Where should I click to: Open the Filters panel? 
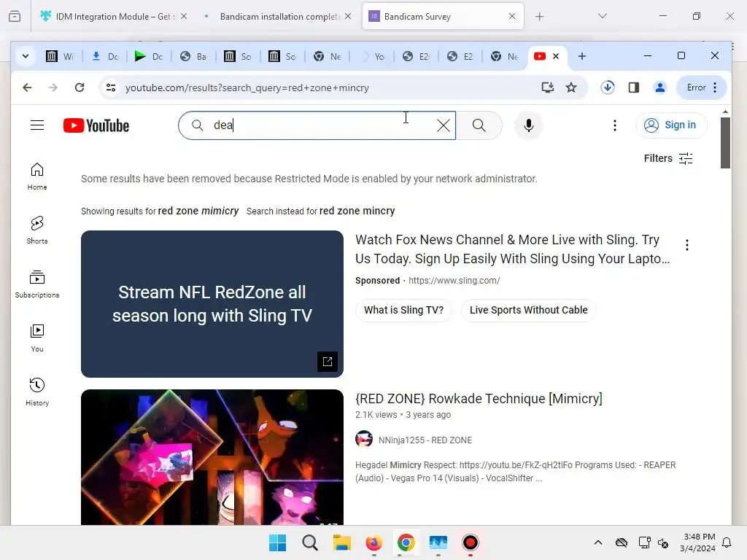[668, 158]
